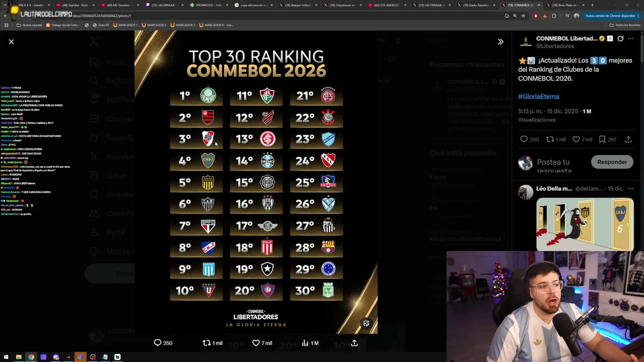Screen dimensions: 644x362
Task: Click 'Nueva versión de Chrome disponible' button
Action: 610,16
